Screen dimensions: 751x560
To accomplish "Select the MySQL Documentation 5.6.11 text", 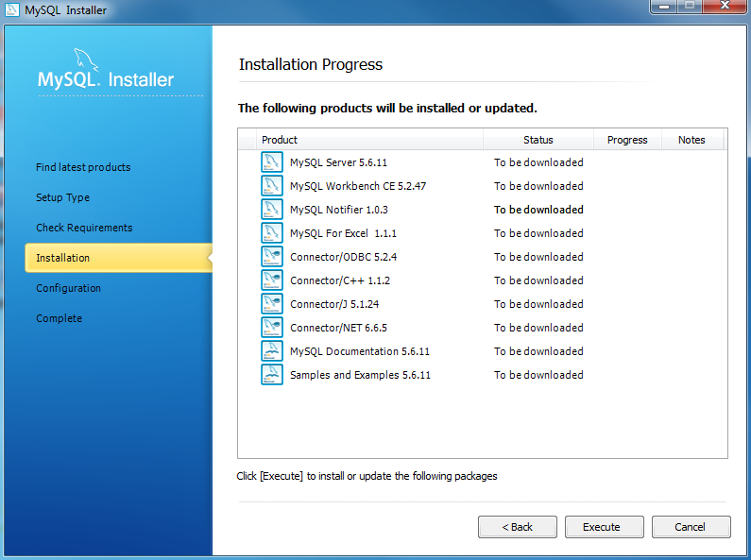I will coord(360,351).
